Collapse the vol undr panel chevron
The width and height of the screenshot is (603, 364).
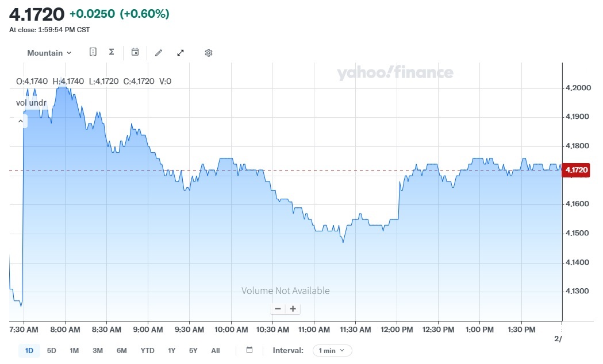pos(21,121)
